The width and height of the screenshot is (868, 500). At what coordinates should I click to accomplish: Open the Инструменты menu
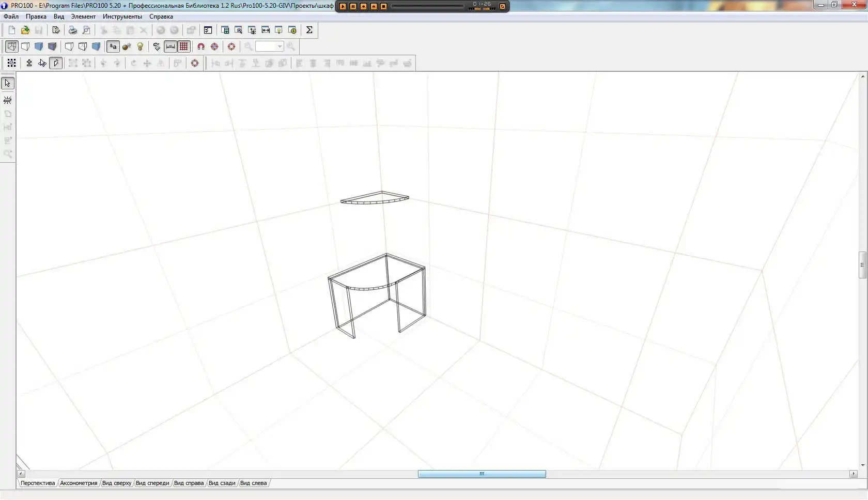click(x=122, y=17)
